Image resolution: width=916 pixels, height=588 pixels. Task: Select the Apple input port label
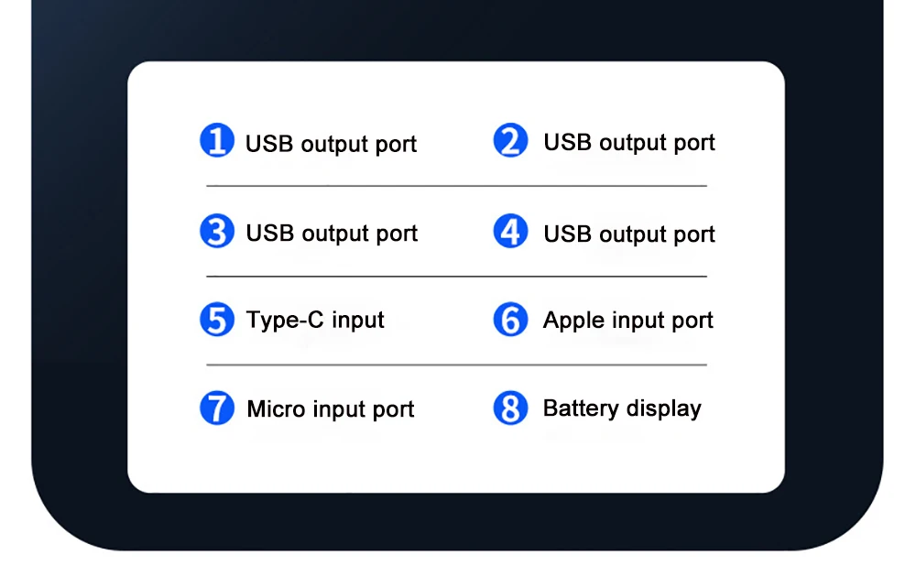pos(627,321)
